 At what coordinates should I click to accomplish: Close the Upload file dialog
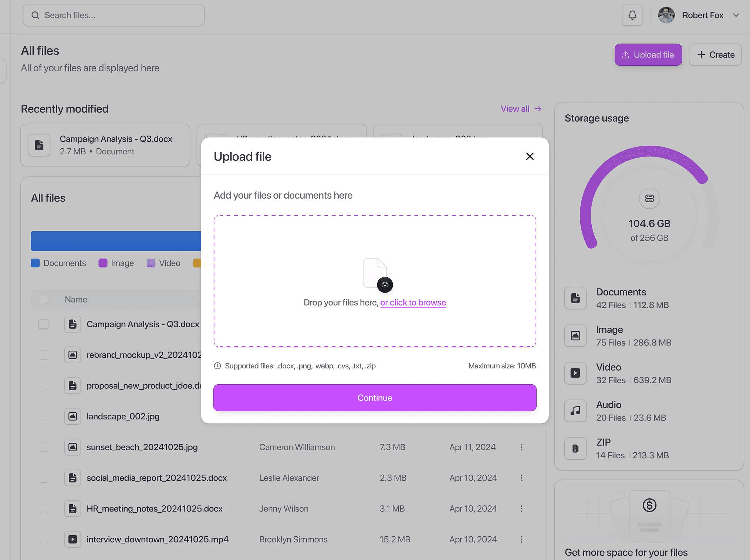(x=530, y=156)
